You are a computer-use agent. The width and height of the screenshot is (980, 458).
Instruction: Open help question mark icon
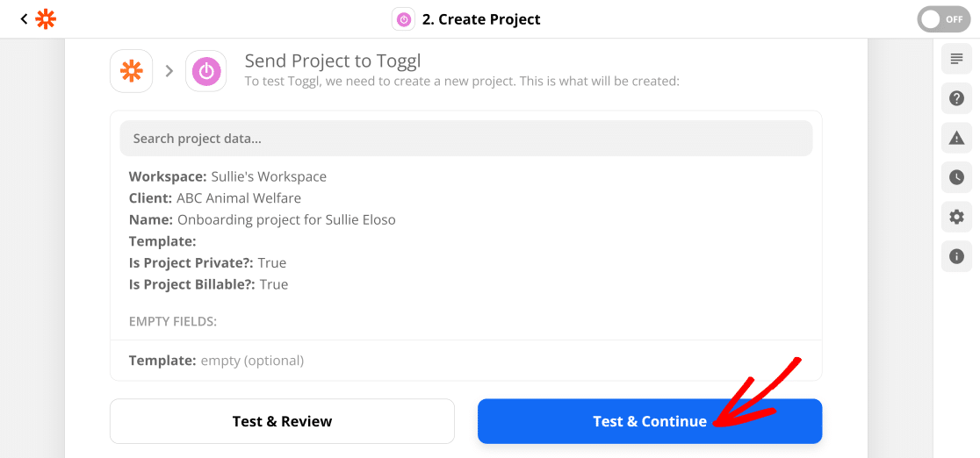pos(956,99)
